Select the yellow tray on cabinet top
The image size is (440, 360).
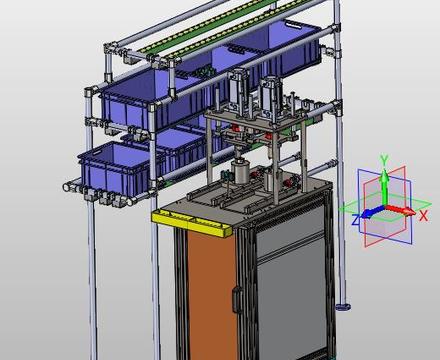[191, 223]
